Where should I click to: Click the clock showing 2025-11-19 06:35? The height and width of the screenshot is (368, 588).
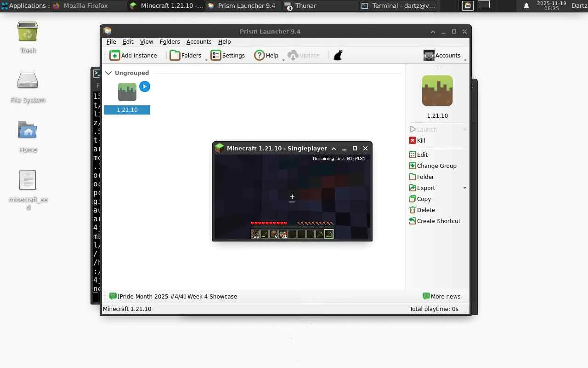point(551,6)
